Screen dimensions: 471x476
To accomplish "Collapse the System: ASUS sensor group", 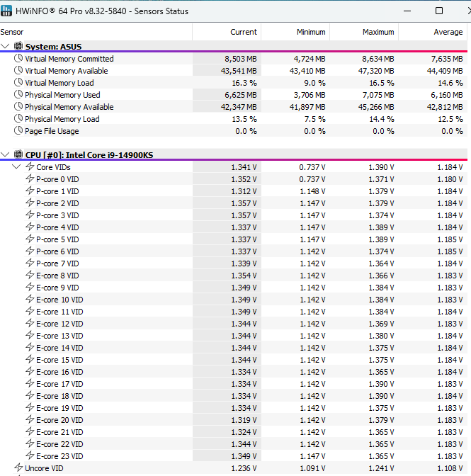I will [x=5, y=47].
